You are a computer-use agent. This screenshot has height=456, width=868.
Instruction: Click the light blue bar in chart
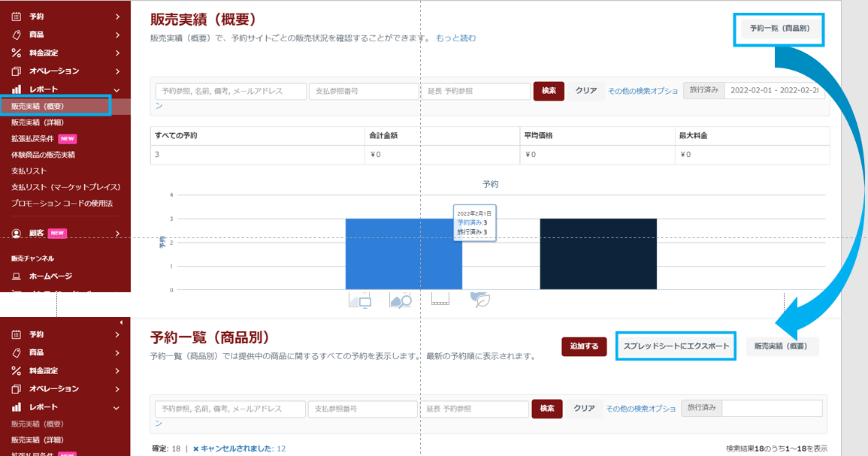[404, 253]
